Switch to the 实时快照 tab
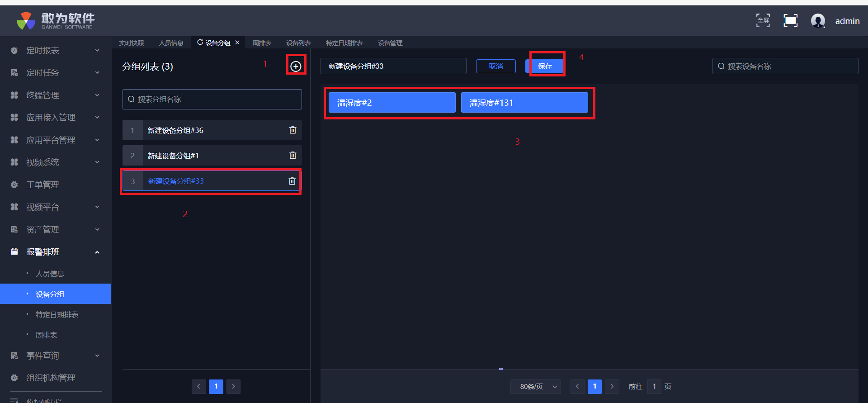 [132, 43]
